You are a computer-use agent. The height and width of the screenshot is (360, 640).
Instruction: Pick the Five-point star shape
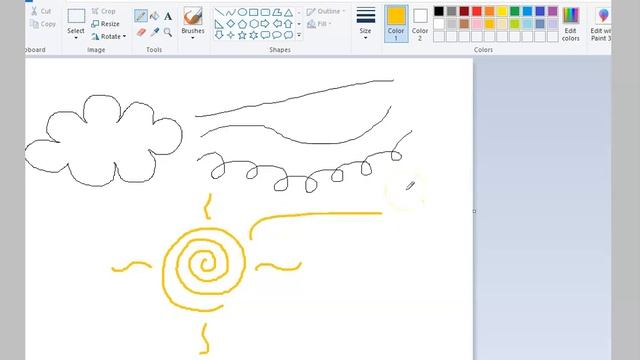242,35
